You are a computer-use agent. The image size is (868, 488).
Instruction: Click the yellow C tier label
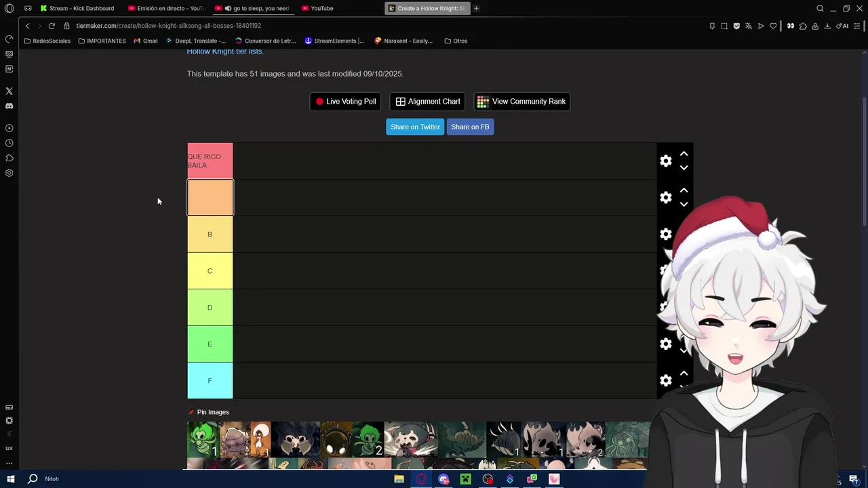[210, 270]
